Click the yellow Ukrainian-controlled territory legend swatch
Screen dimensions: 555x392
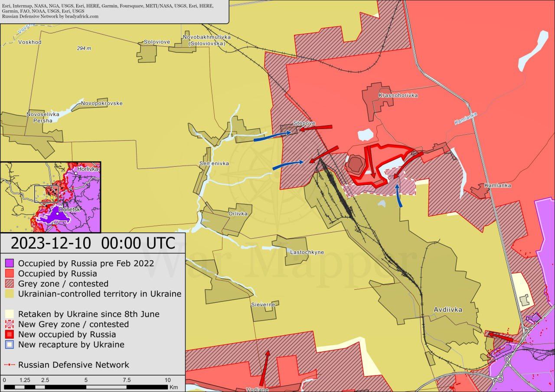click(9, 294)
